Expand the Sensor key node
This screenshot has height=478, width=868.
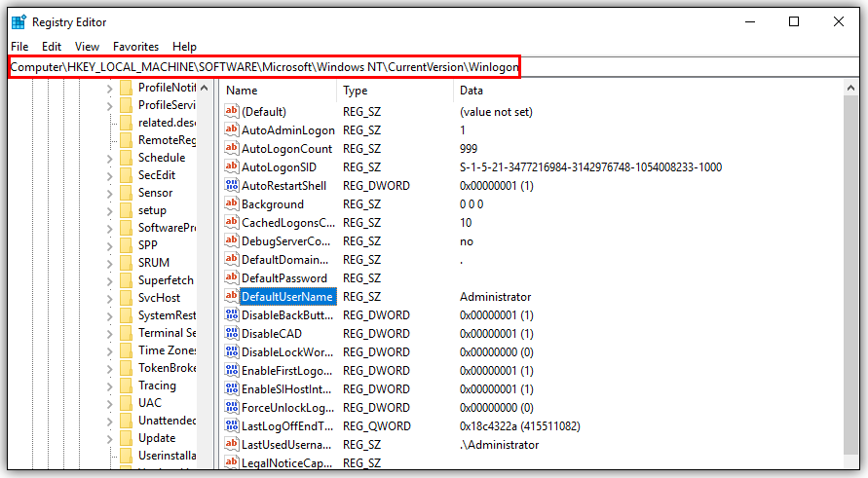pyautogui.click(x=110, y=194)
